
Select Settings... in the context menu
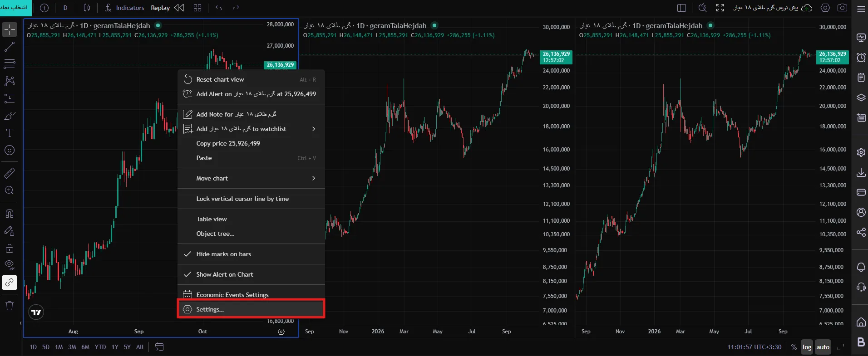[x=251, y=309]
